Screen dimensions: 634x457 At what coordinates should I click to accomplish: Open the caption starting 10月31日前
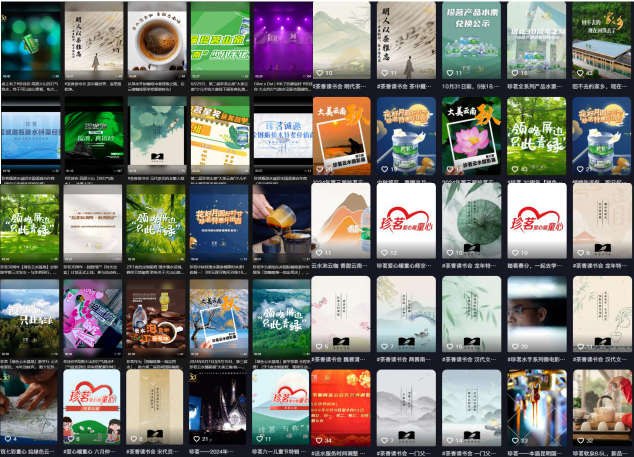(471, 86)
